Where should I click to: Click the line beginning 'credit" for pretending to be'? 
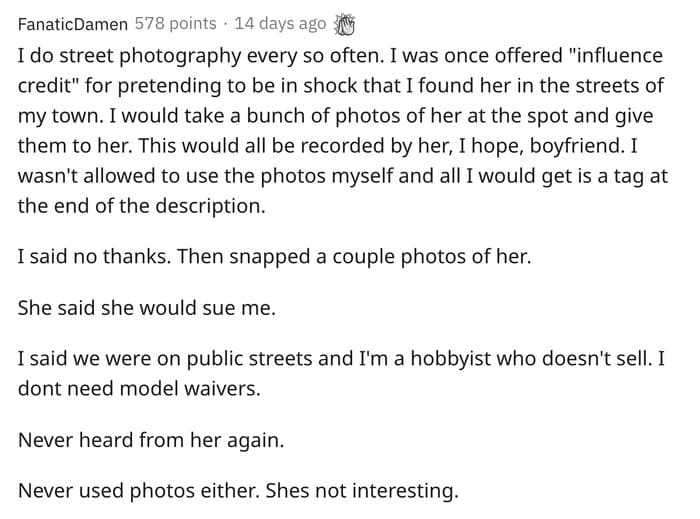pos(341,86)
